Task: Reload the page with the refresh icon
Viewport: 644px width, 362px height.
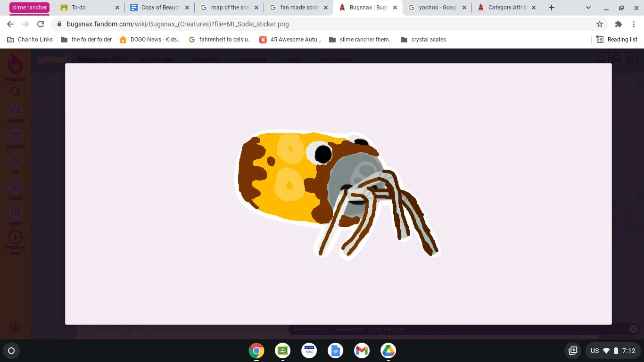Action: click(x=41, y=24)
